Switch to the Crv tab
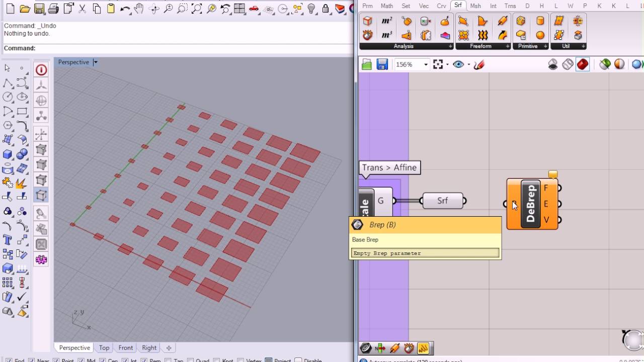 coord(441,6)
